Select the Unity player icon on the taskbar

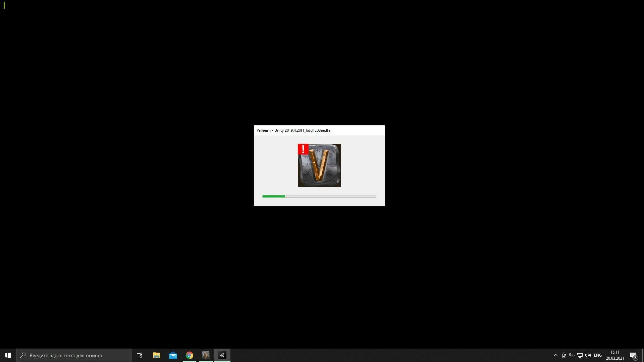222,355
